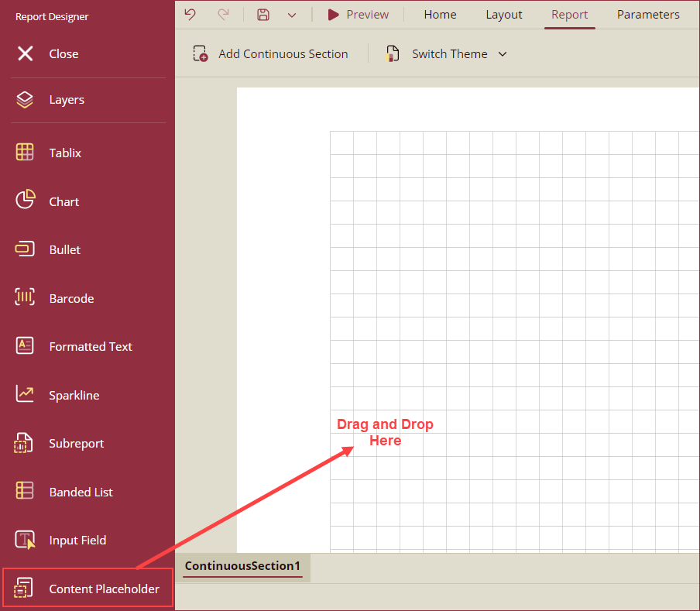This screenshot has height=611, width=700.
Task: Click the Content Placeholder label
Action: (104, 589)
